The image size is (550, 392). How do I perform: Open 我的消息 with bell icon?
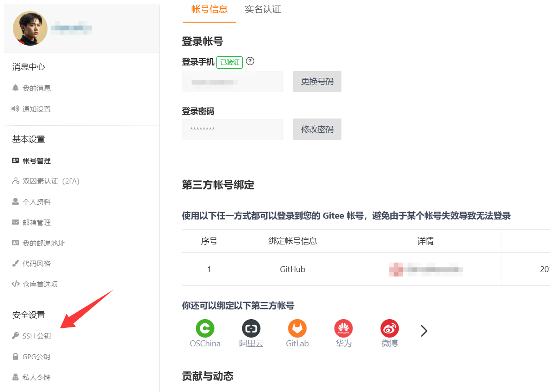point(36,89)
